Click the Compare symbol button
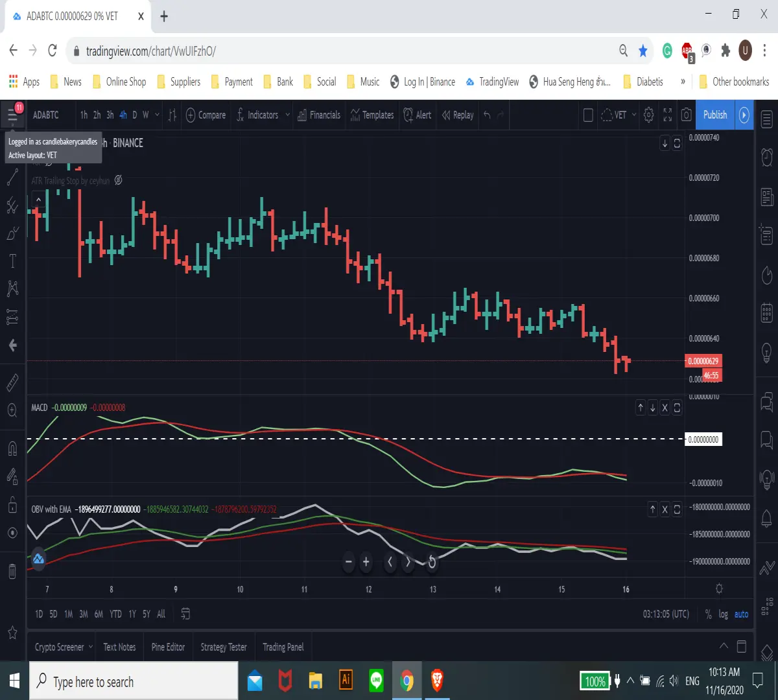This screenshot has width=778, height=700. click(x=206, y=115)
